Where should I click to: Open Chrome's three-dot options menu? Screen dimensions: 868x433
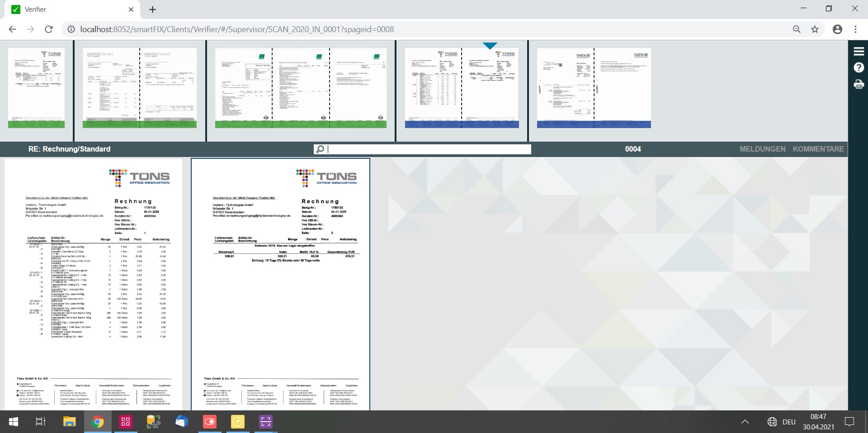tap(855, 29)
